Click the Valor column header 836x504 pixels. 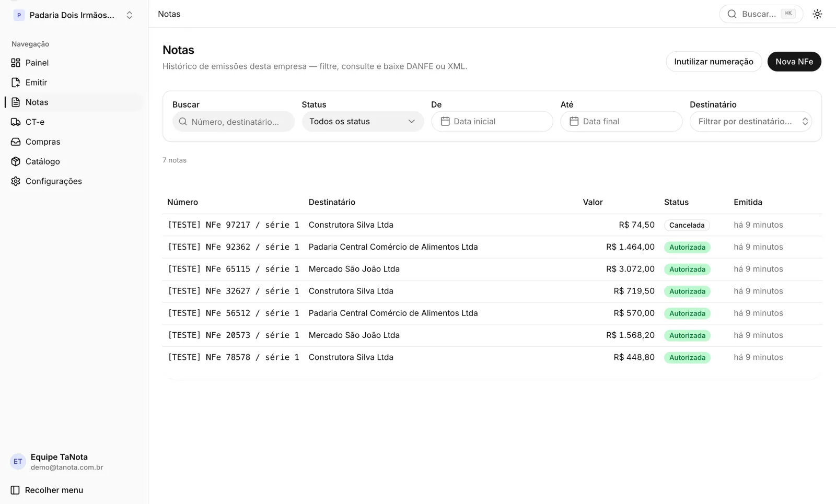(593, 202)
